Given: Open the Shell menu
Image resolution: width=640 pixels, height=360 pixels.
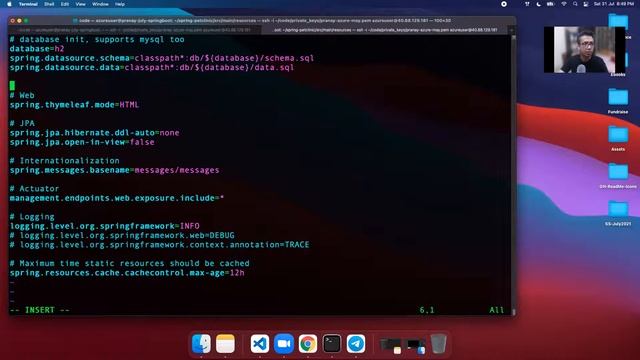Looking at the screenshot, I should coord(49,4).
